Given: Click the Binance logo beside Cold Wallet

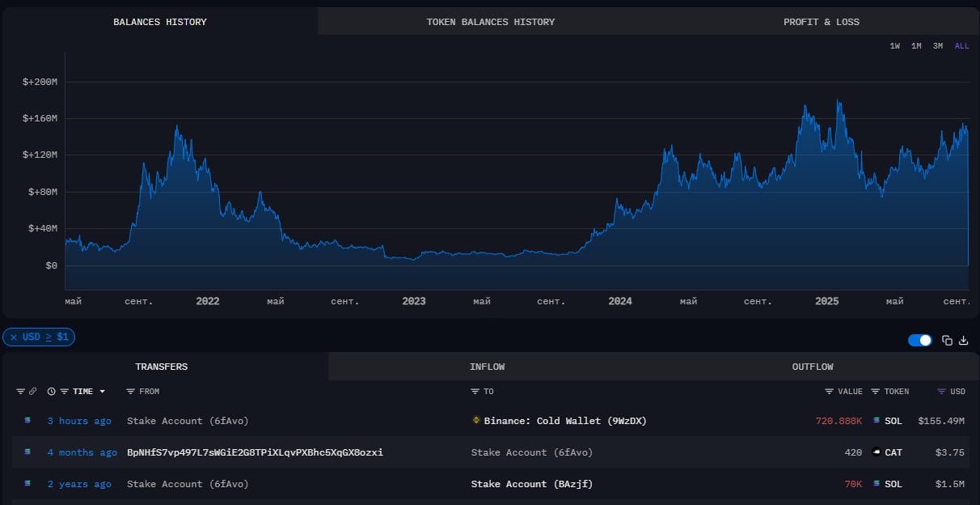Looking at the screenshot, I should (476, 421).
